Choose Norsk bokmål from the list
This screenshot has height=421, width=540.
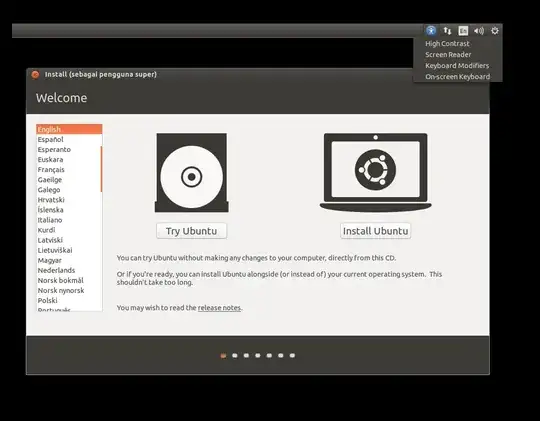coord(69,280)
